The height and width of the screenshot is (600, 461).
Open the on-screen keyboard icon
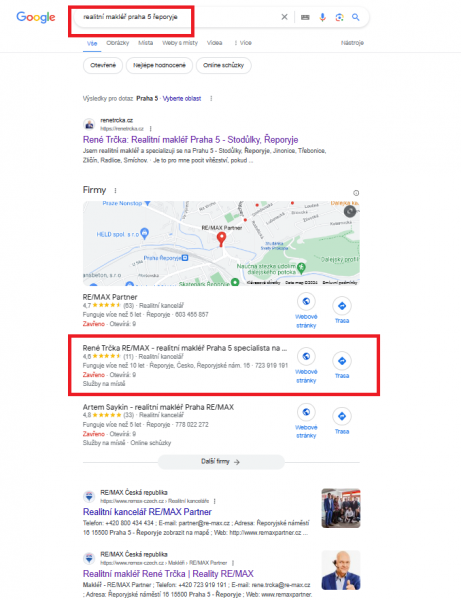pos(305,17)
